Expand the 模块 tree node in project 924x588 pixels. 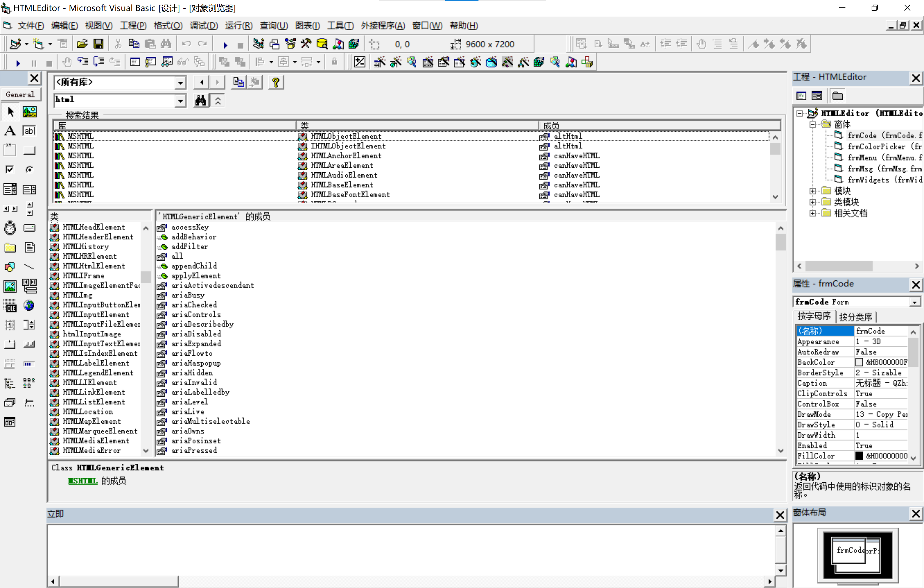click(x=813, y=191)
